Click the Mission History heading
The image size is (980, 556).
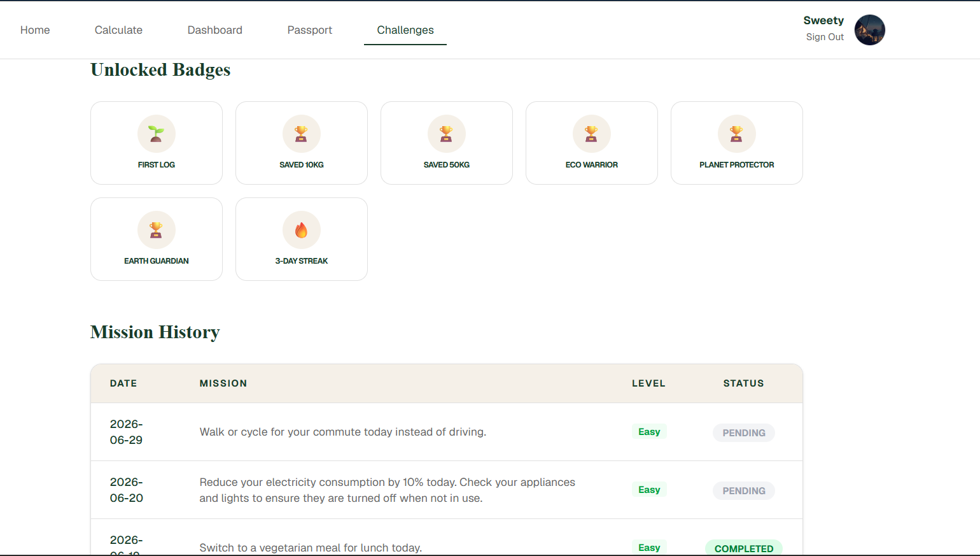click(155, 332)
